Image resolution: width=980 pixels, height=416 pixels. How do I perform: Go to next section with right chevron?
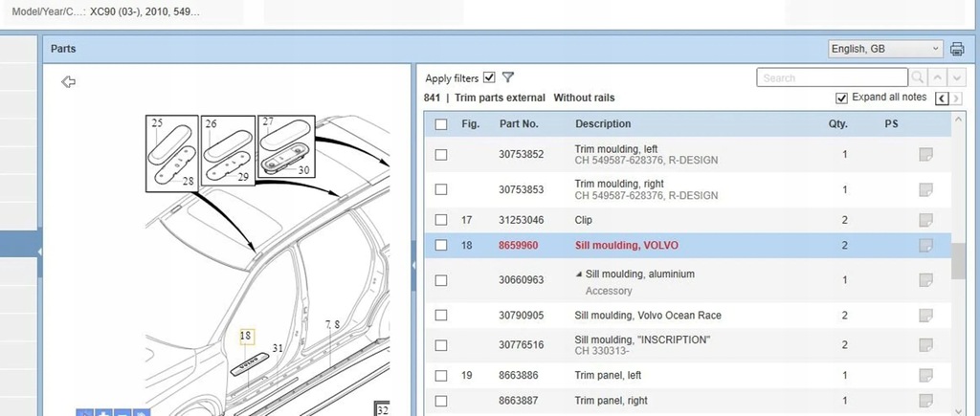[x=956, y=99]
